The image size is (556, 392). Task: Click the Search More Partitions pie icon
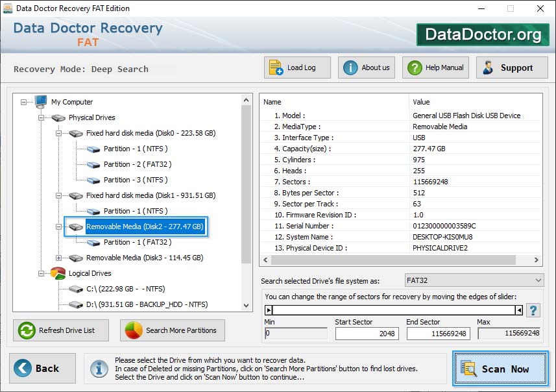coord(134,330)
